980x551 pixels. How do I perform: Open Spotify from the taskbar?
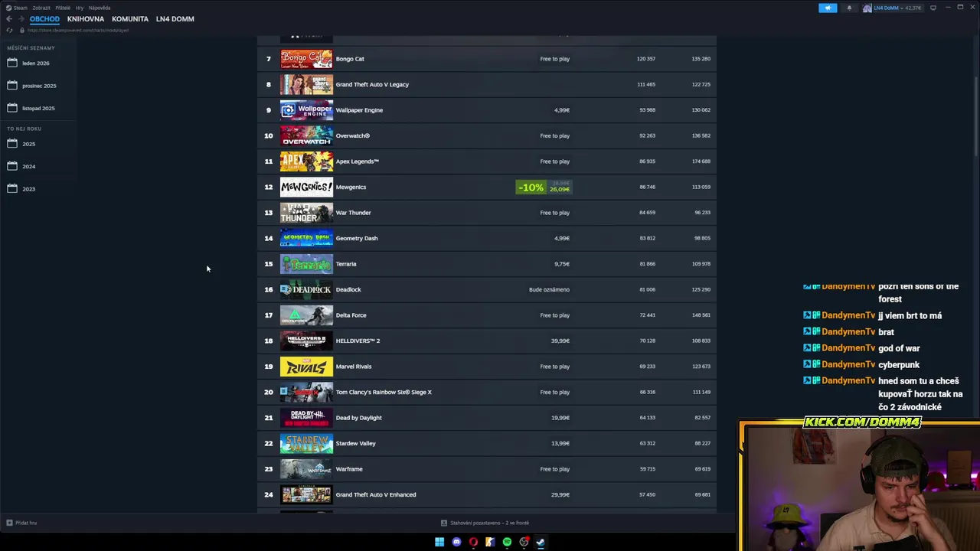tap(507, 542)
